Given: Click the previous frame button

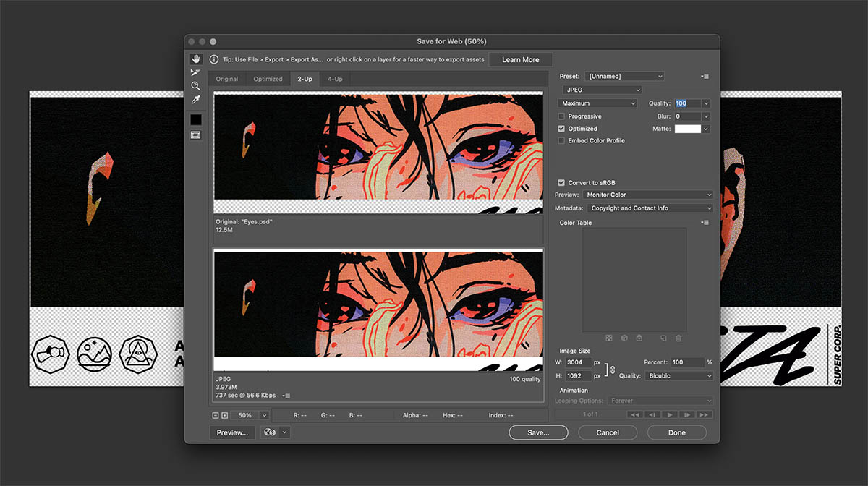Looking at the screenshot, I should point(652,414).
